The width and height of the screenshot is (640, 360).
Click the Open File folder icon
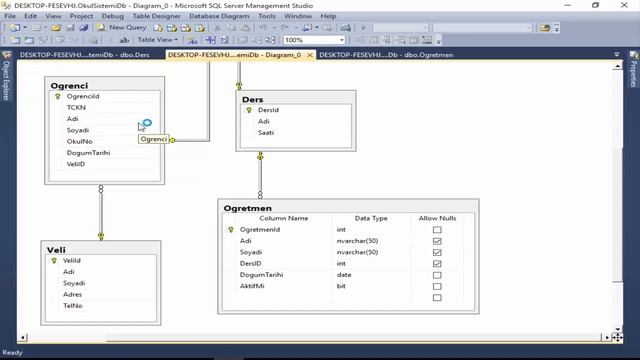(x=56, y=28)
